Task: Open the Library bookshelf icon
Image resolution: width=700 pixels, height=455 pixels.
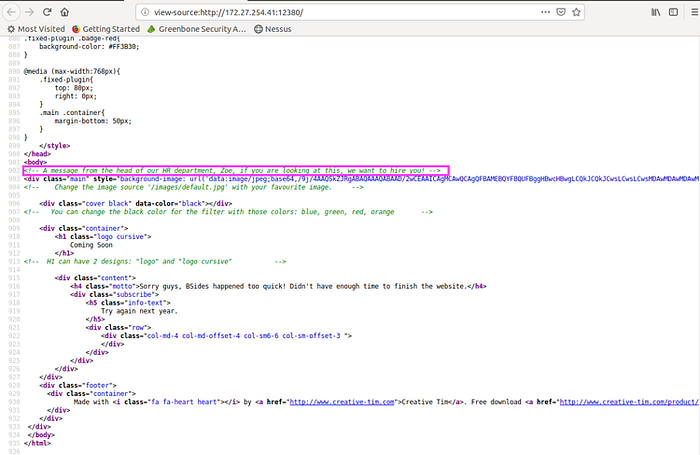Action: (655, 12)
